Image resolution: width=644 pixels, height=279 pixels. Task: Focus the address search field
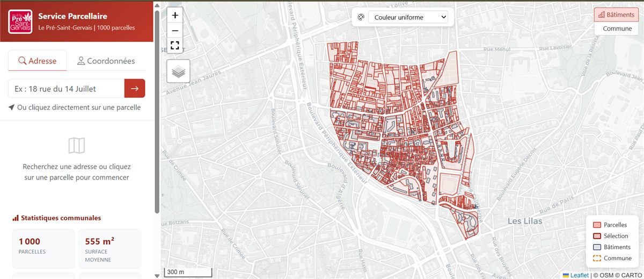click(x=66, y=88)
